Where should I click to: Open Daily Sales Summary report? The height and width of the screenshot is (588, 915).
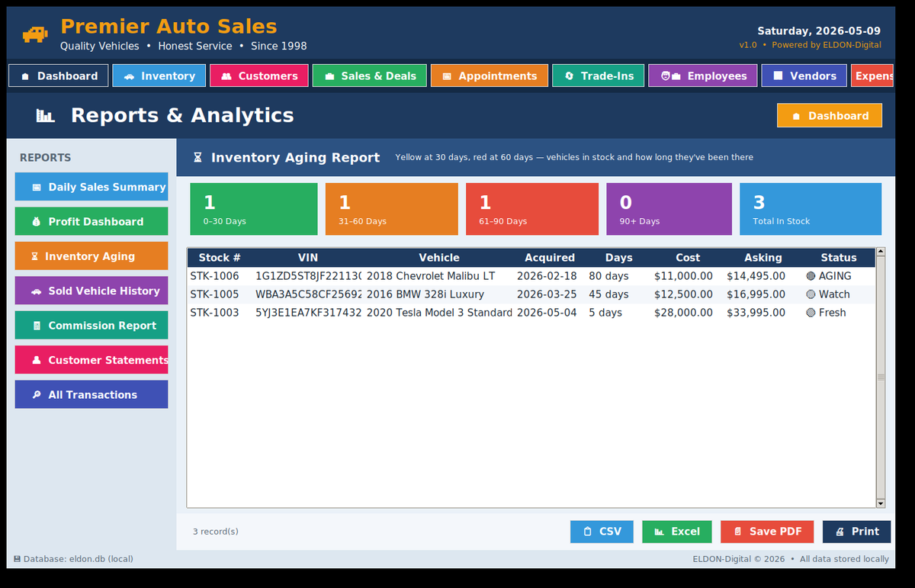(91, 187)
